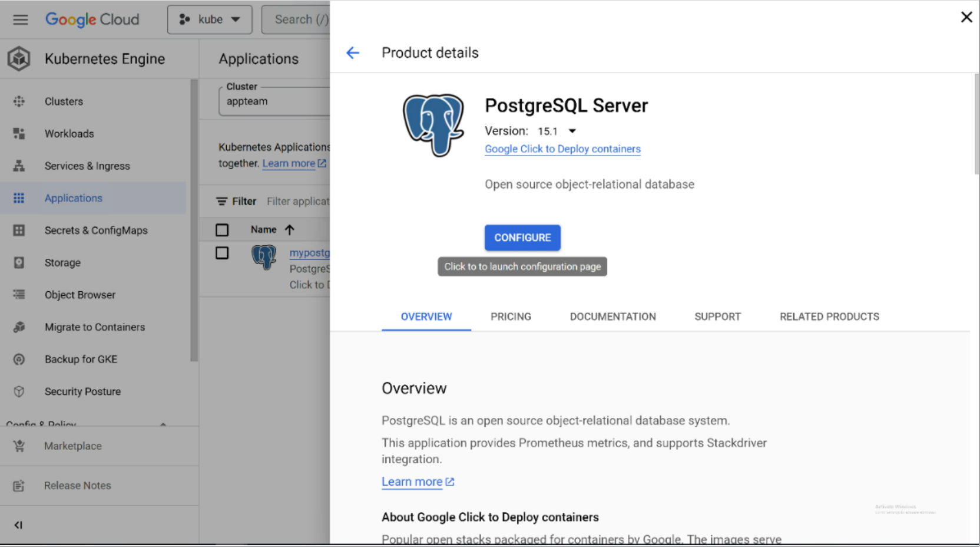
Task: Click the PostgreSQL elephant logo in product details
Action: 434,125
